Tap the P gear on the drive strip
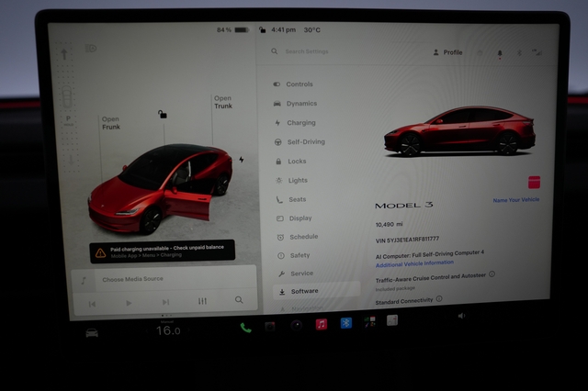Screen dimensions: 588x391 (x=68, y=118)
